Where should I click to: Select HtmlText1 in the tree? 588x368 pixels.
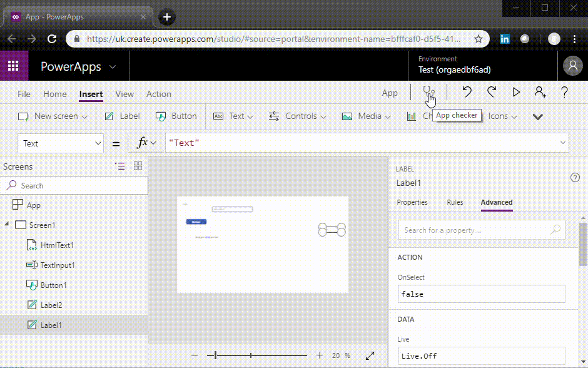(74, 245)
